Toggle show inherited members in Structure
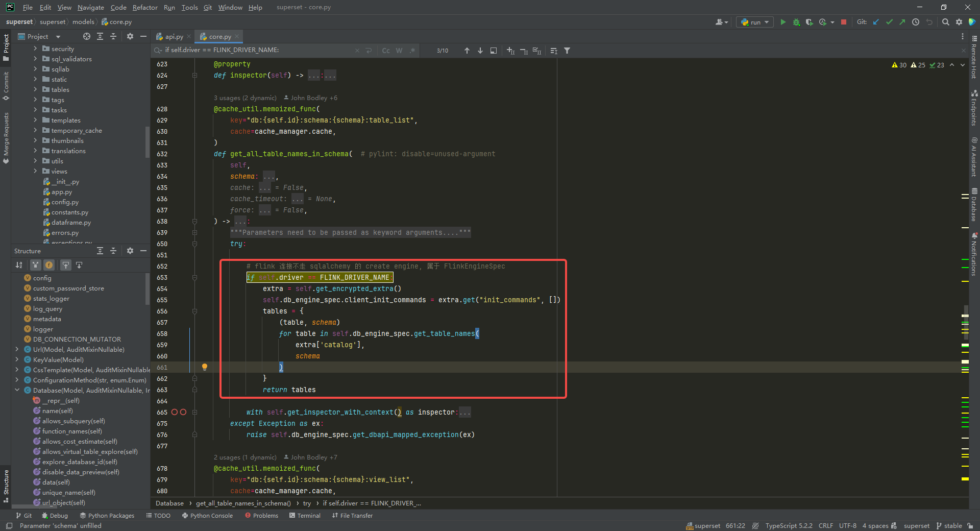This screenshot has width=980, height=531. tap(35, 264)
